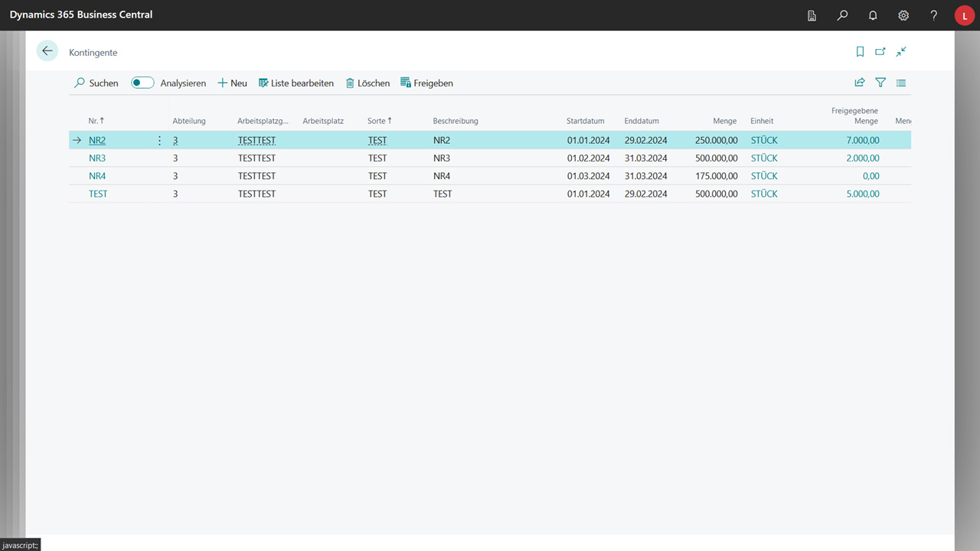
Task: Show more options for row NR2
Action: (159, 141)
